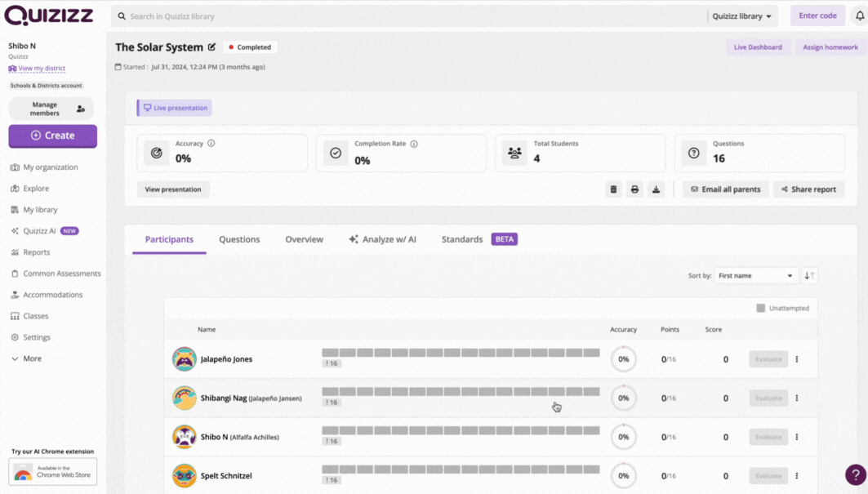Open the help question mark bubble
This screenshot has width=868, height=494.
click(x=856, y=474)
